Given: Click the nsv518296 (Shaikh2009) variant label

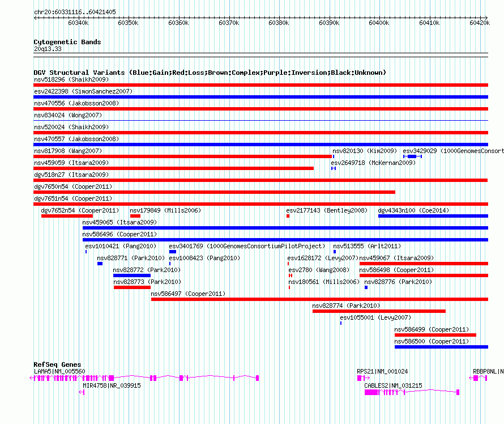Looking at the screenshot, I should [71, 79].
